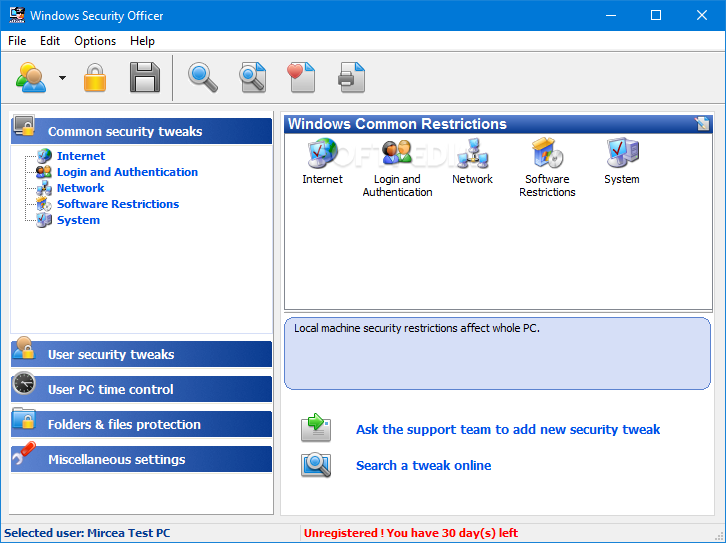This screenshot has width=726, height=543.
Task: Click the green arrow mail support icon
Action: 316,427
